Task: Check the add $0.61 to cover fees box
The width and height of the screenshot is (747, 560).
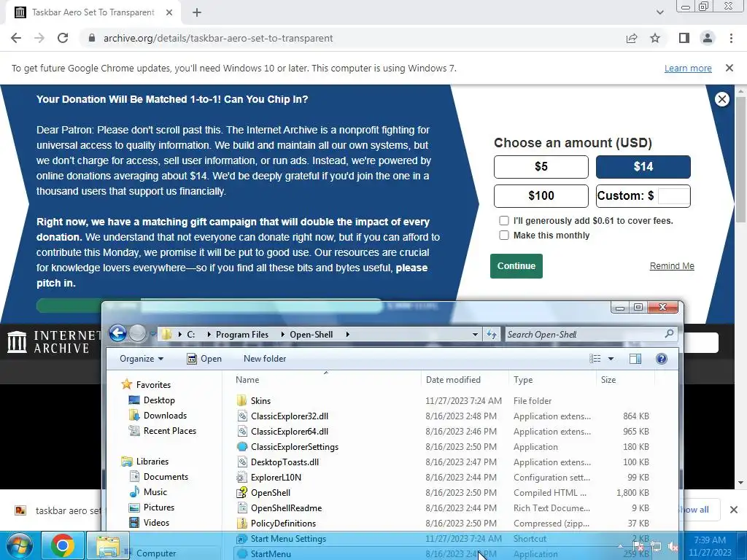Action: tap(503, 220)
